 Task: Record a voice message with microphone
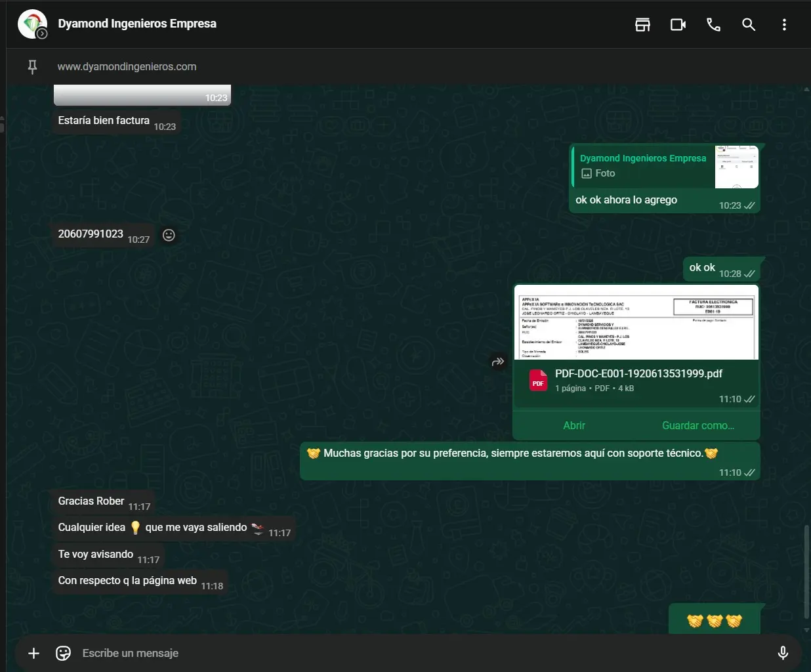tap(783, 653)
